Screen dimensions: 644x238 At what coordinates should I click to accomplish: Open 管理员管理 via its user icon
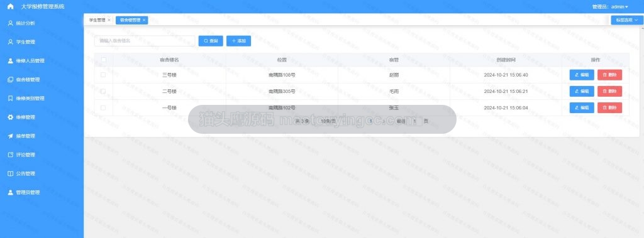11,192
